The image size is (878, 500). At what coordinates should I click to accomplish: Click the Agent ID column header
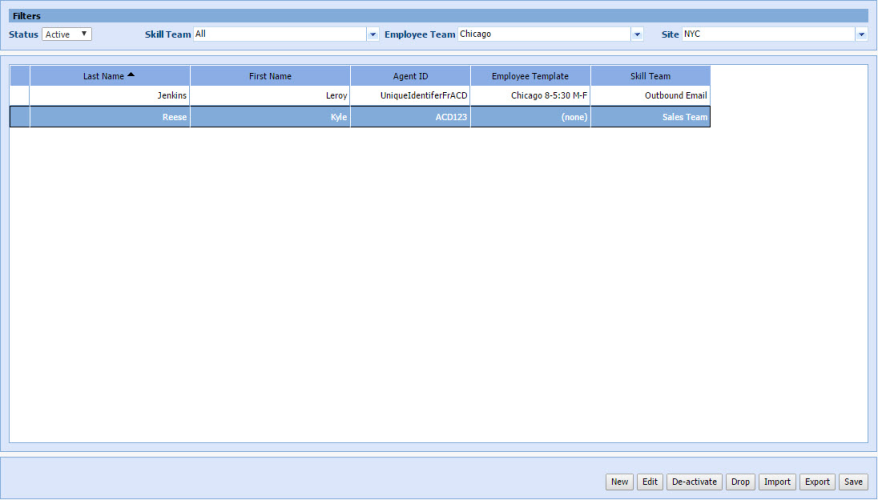(x=410, y=76)
